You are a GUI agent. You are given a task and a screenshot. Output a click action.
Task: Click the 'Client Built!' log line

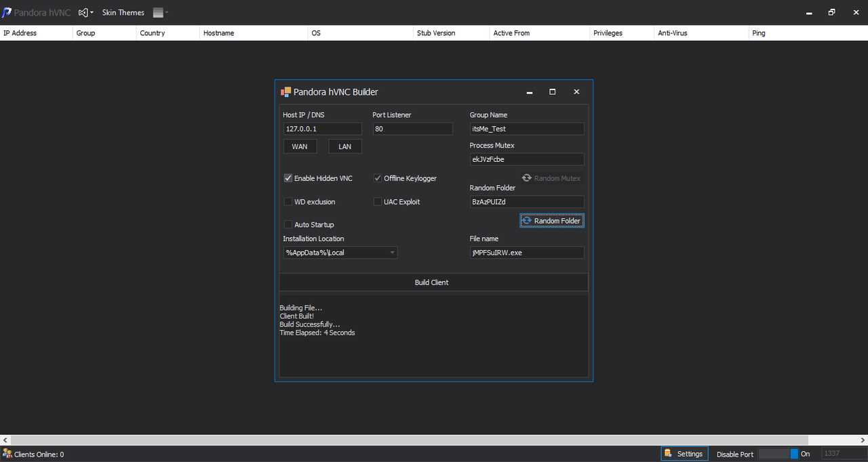point(297,316)
